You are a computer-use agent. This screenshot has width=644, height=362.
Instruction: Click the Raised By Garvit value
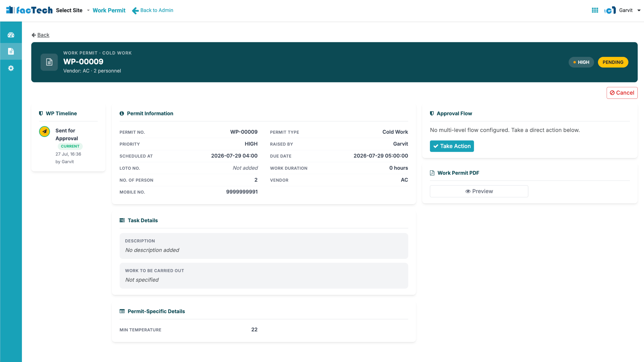click(400, 144)
